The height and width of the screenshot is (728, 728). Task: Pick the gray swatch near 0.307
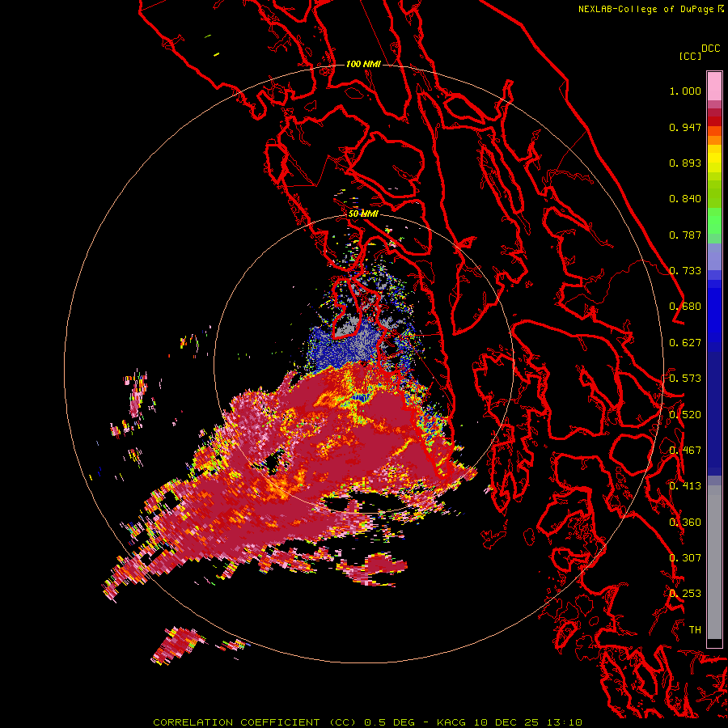(x=714, y=566)
